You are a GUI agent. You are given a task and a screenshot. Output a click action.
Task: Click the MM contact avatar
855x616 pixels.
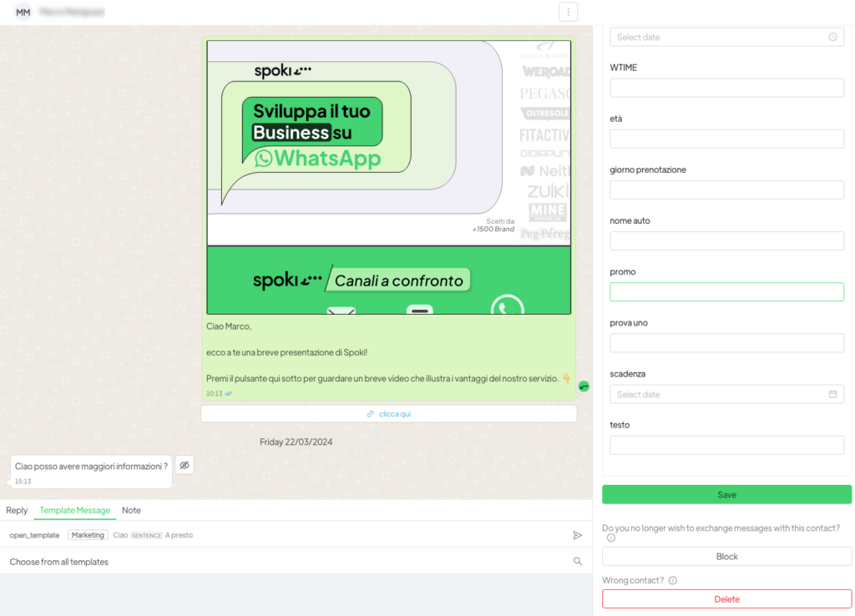pyautogui.click(x=23, y=13)
